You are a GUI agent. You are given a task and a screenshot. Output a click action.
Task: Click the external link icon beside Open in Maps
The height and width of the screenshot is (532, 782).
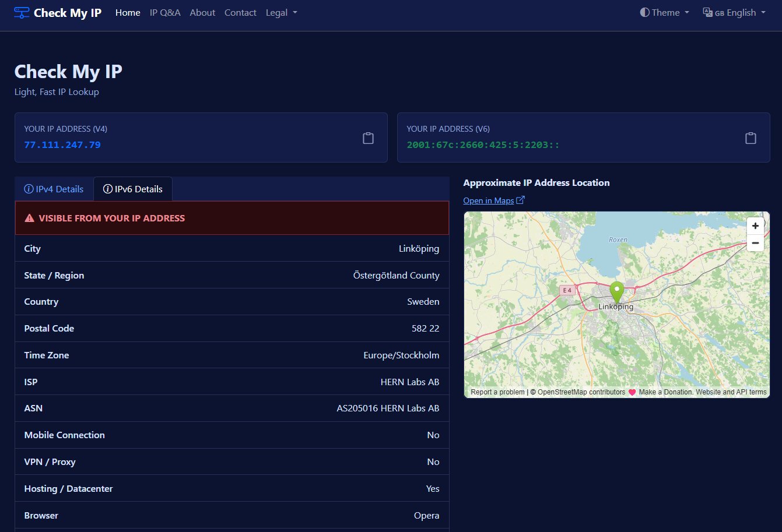(x=521, y=200)
